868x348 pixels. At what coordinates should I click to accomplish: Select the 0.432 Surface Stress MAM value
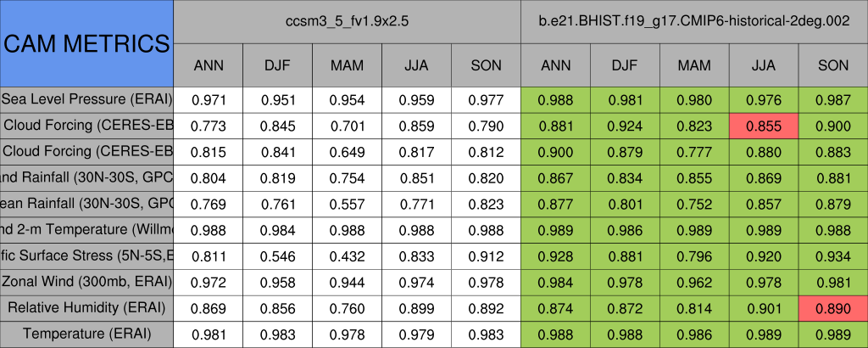[347, 255]
